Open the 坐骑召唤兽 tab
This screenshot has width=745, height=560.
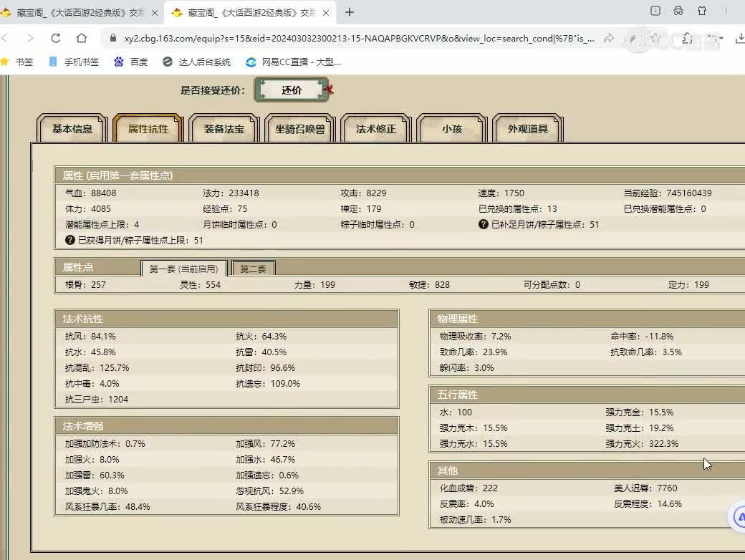(x=300, y=129)
